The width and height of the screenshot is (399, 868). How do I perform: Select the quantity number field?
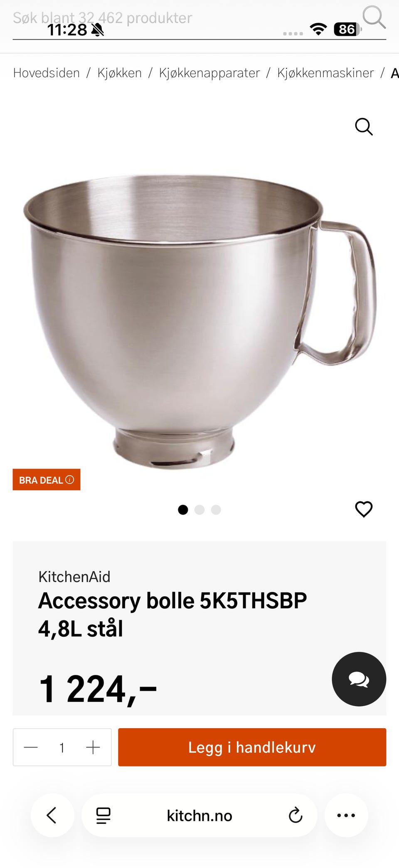[62, 747]
